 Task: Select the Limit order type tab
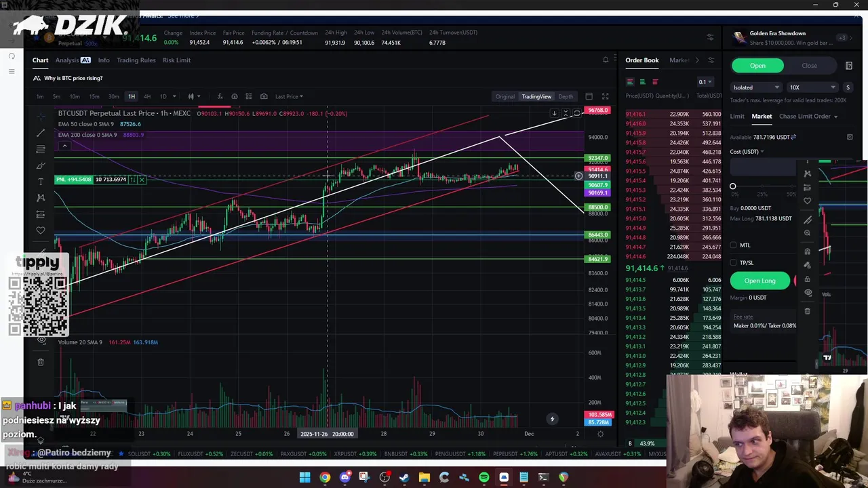tap(736, 117)
